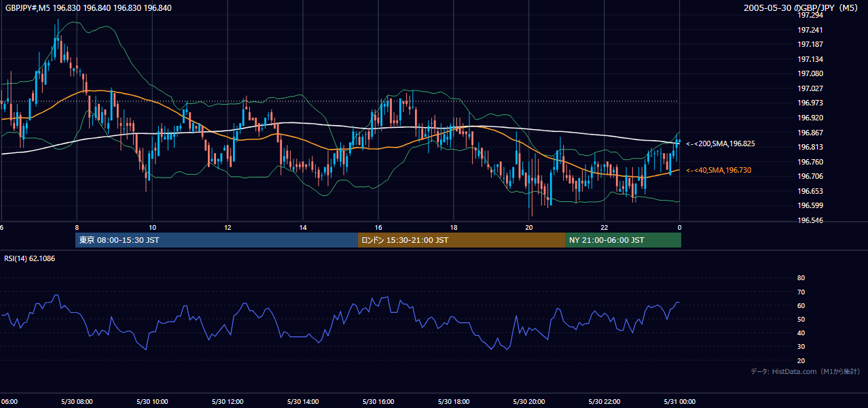The width and height of the screenshot is (868, 408).
Task: Click price level 196.973 on axis
Action: click(x=810, y=103)
